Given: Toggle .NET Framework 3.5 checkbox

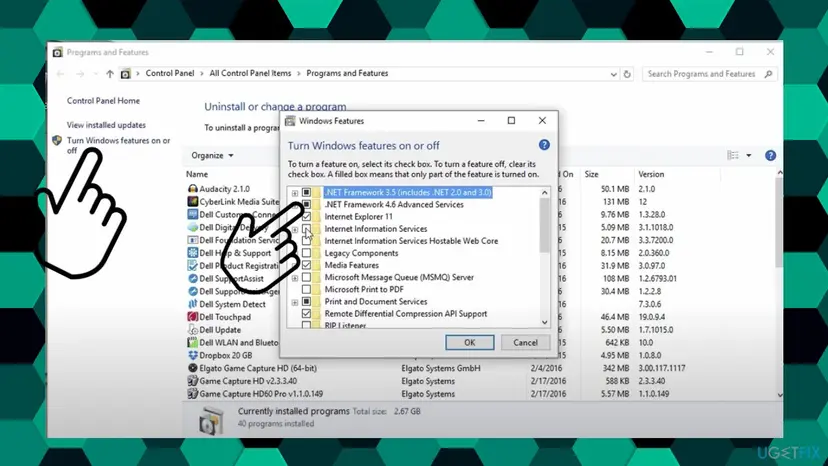Looking at the screenshot, I should point(306,192).
